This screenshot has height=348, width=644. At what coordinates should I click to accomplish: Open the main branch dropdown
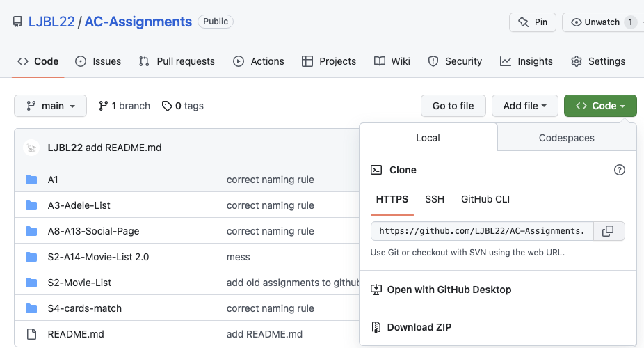coord(51,106)
